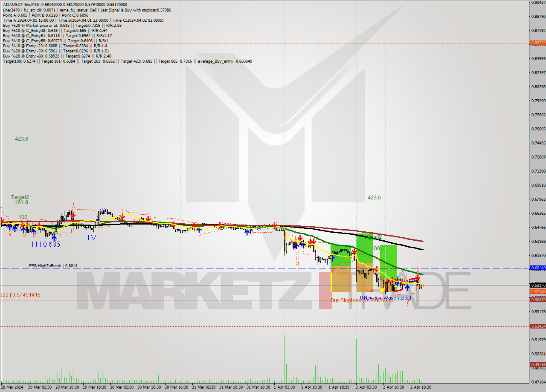This screenshot has height=392, width=546.
Task: Click the 0.5038 price axis label
Action: click(x=538, y=354)
